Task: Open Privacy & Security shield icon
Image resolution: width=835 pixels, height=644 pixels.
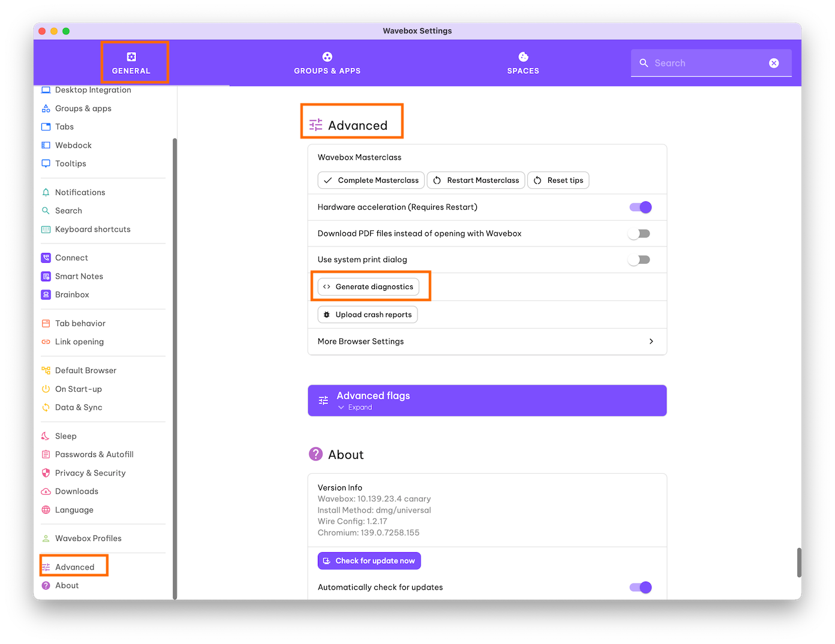Action: (x=46, y=473)
